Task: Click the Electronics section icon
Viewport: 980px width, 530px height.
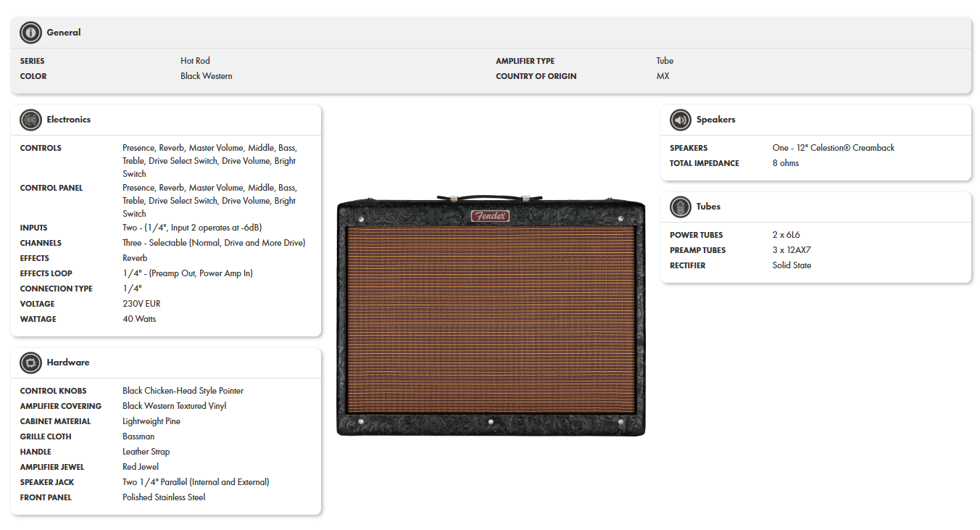Action: [30, 120]
